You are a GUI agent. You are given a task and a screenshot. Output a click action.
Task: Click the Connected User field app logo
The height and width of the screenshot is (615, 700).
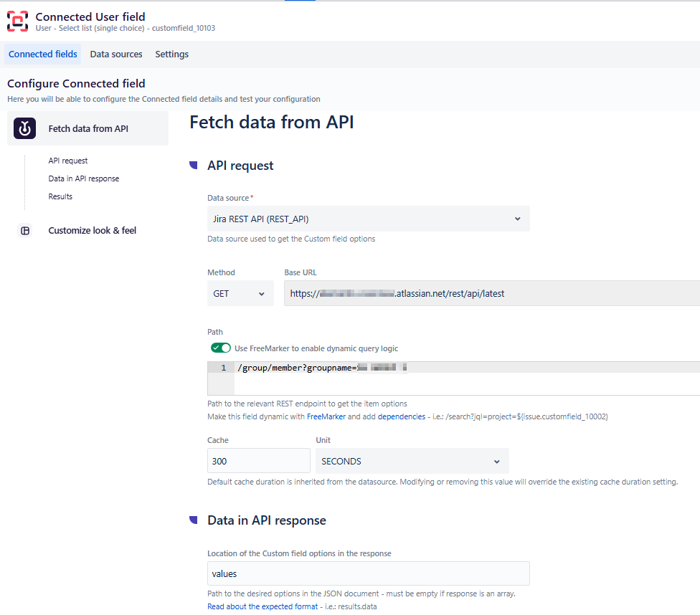click(18, 21)
